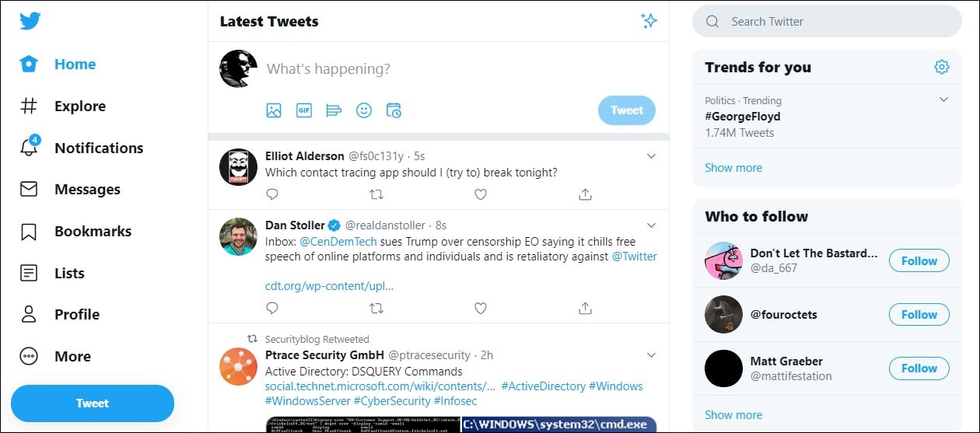Follow the Matt Graeber account
Image resolution: width=980 pixels, height=433 pixels.
[919, 368]
